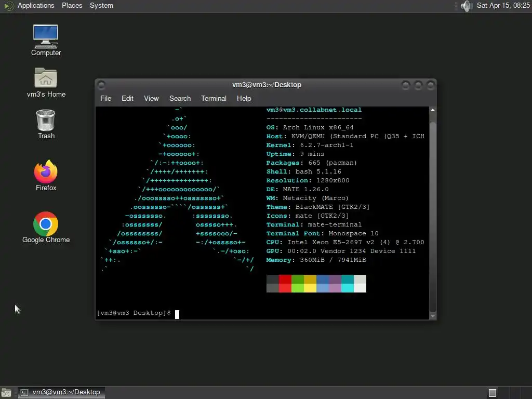Click the DE: MATE 1.26.0 line

(297, 189)
